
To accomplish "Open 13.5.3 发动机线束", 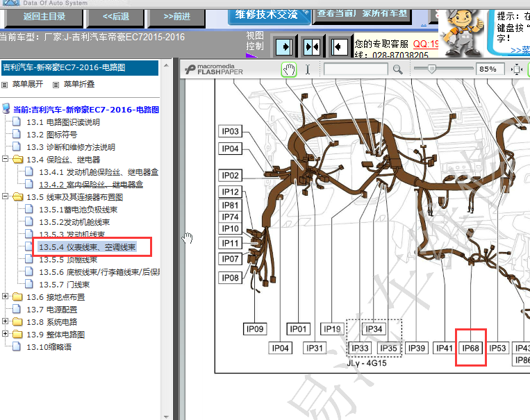I will click(72, 234).
